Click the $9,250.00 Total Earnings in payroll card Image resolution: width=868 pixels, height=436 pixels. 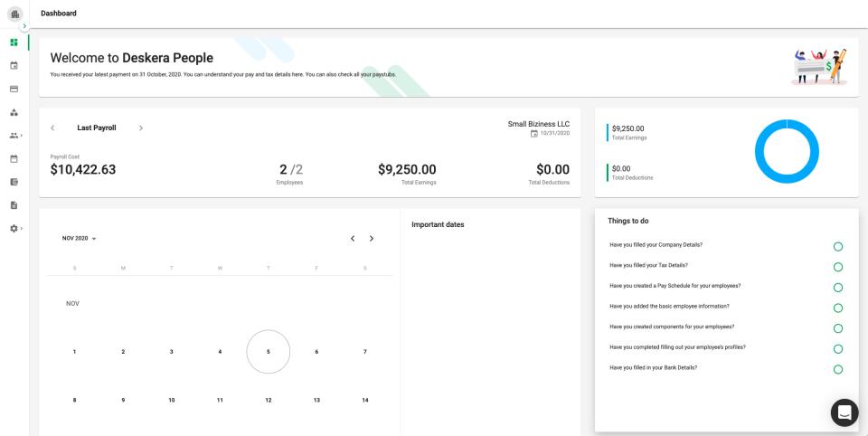tap(407, 169)
